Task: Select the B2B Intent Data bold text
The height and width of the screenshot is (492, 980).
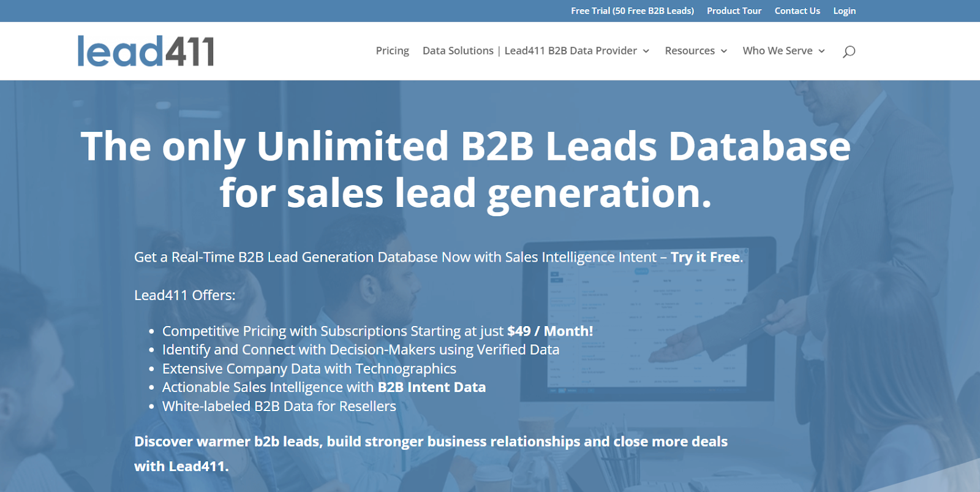Action: (431, 387)
